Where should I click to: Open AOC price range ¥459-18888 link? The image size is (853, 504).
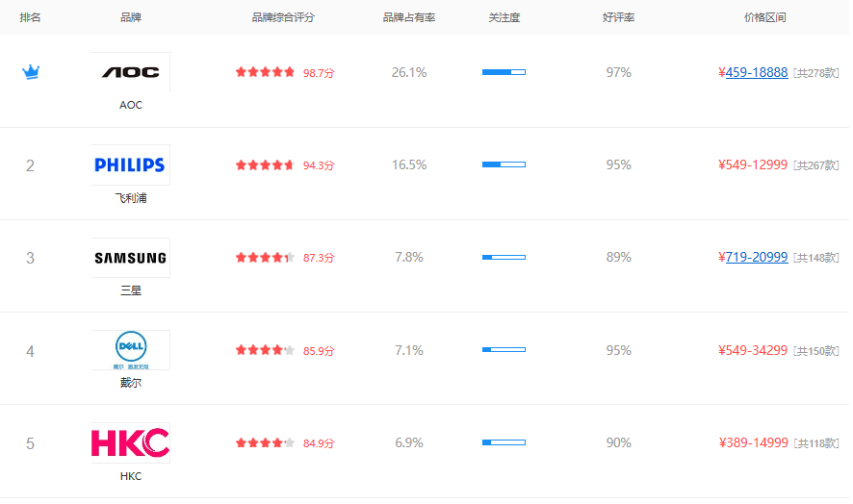pos(756,72)
